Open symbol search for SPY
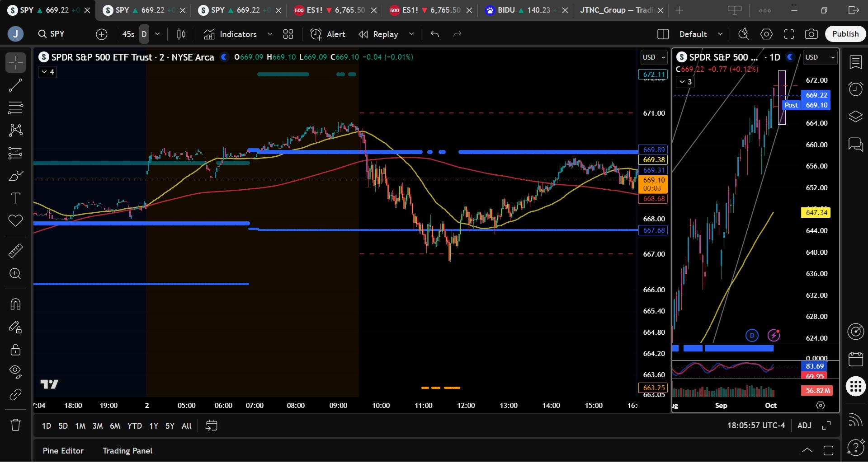 51,34
